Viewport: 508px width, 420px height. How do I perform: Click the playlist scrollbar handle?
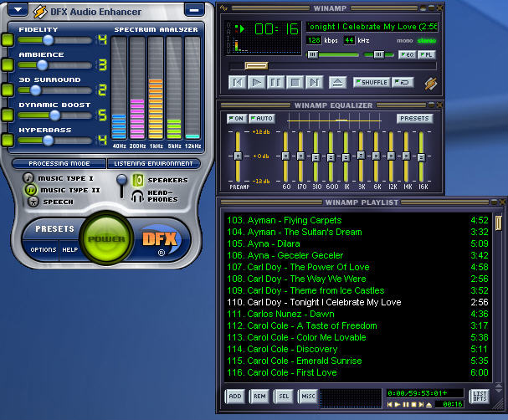(x=498, y=223)
